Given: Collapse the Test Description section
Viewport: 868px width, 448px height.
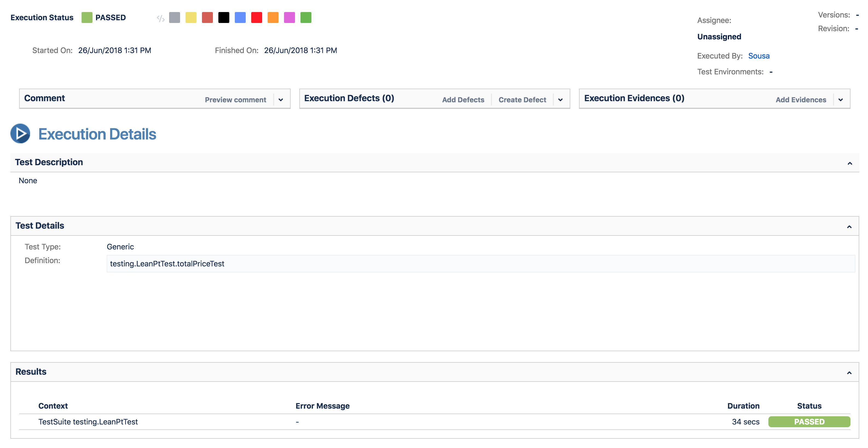Looking at the screenshot, I should click(850, 163).
